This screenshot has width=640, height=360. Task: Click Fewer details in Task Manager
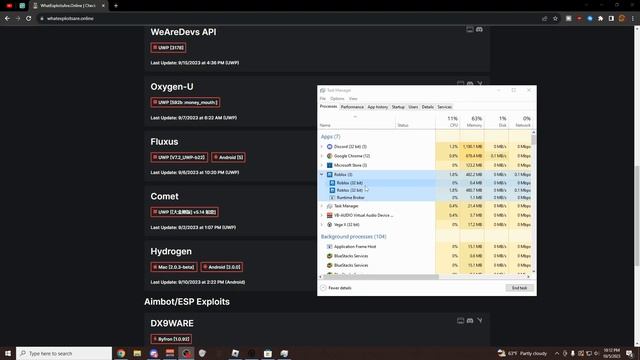click(336, 288)
